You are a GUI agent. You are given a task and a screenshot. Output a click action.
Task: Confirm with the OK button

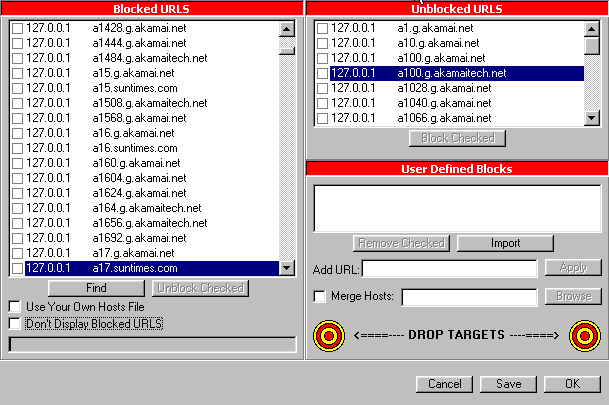(572, 384)
